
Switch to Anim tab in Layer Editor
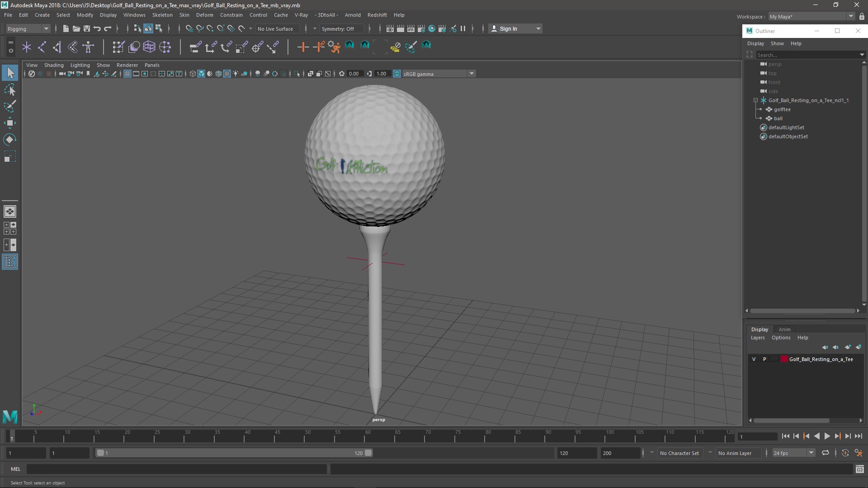[x=784, y=329]
